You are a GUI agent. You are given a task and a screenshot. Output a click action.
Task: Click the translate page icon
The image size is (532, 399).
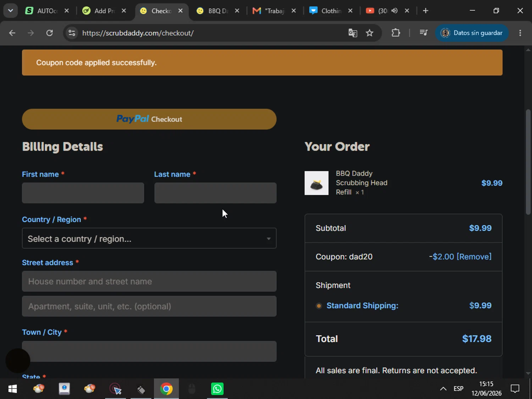coord(353,33)
